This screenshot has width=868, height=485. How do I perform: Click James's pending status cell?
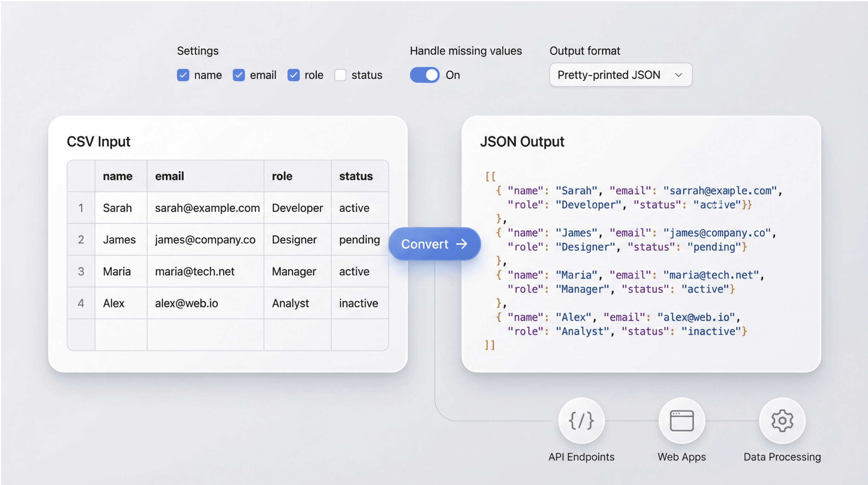(359, 240)
